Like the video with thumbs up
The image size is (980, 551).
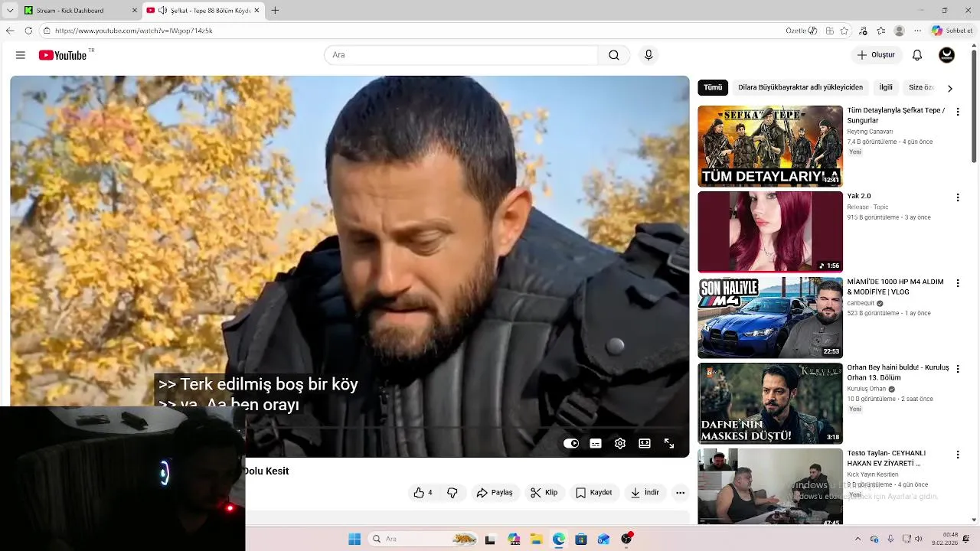pyautogui.click(x=423, y=493)
